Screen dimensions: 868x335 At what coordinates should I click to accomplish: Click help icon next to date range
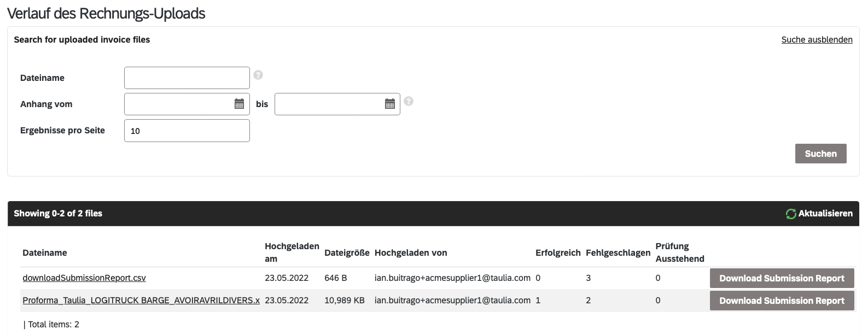pyautogui.click(x=409, y=101)
